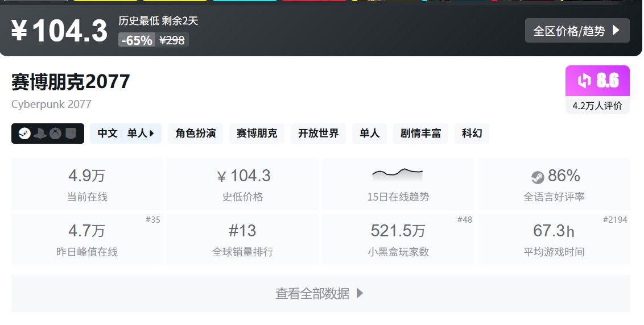Click 小黑盒玩家数 521.5万 card

tap(398, 239)
